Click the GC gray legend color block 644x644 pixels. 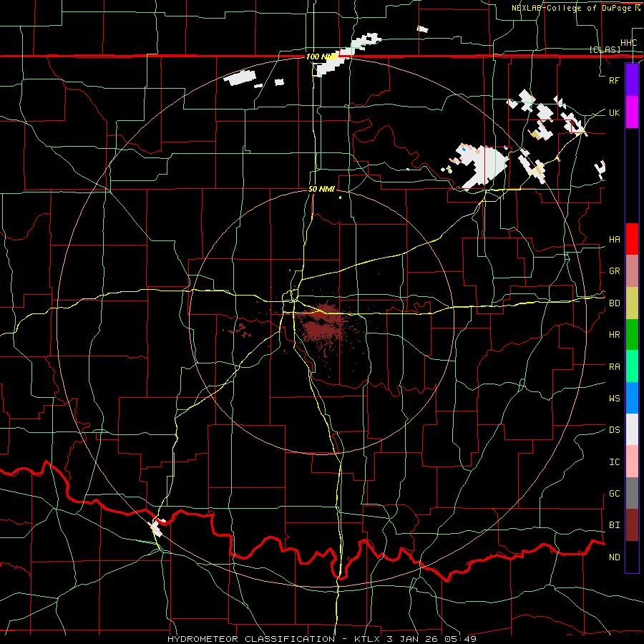(632, 493)
